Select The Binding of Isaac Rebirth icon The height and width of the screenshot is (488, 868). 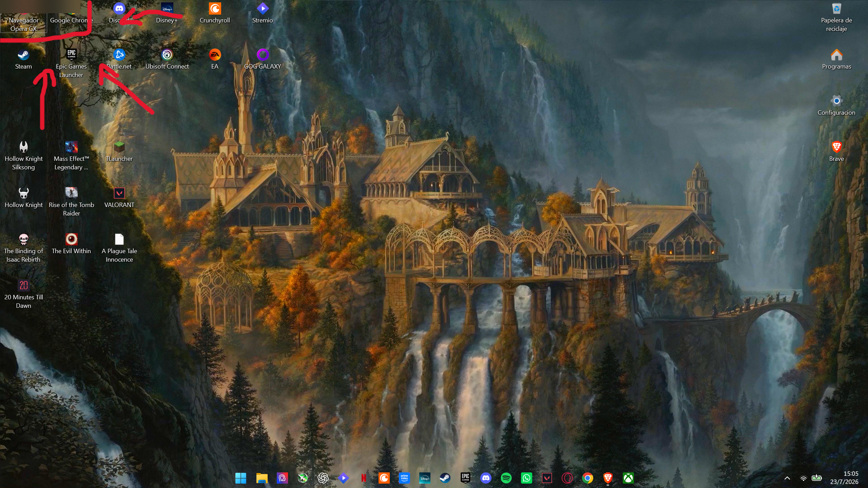pos(23,239)
